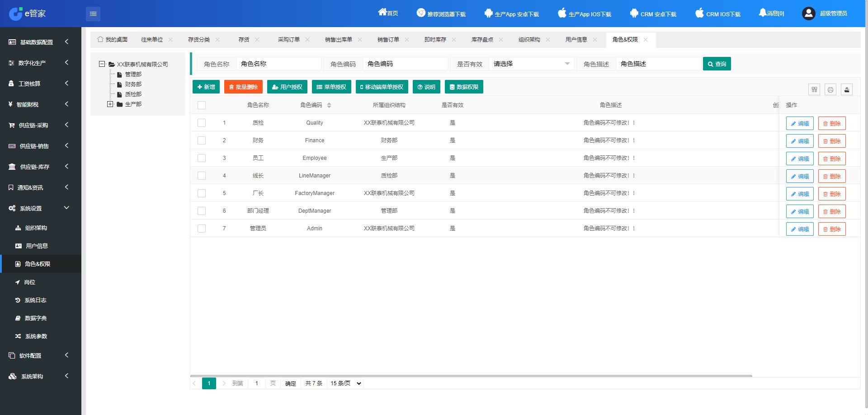Viewport: 868px width, 415px height.
Task: Click the print table icon
Action: (830, 89)
